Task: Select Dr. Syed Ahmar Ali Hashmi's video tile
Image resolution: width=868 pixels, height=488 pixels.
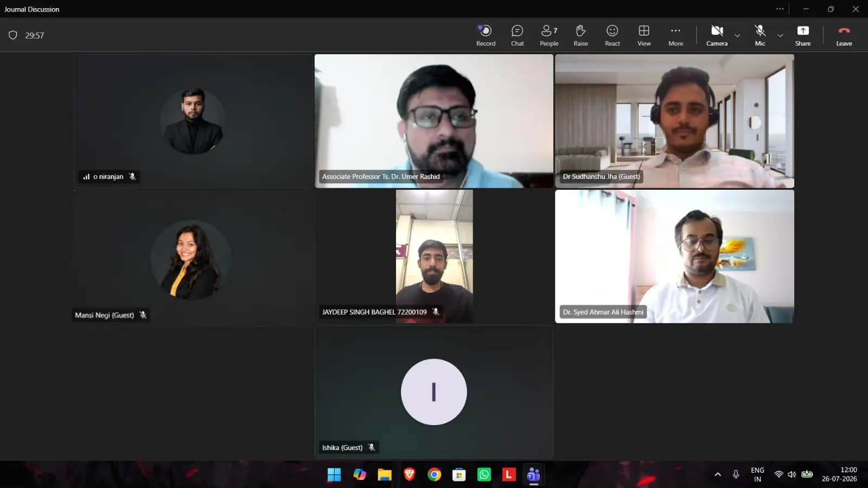Action: [674, 256]
